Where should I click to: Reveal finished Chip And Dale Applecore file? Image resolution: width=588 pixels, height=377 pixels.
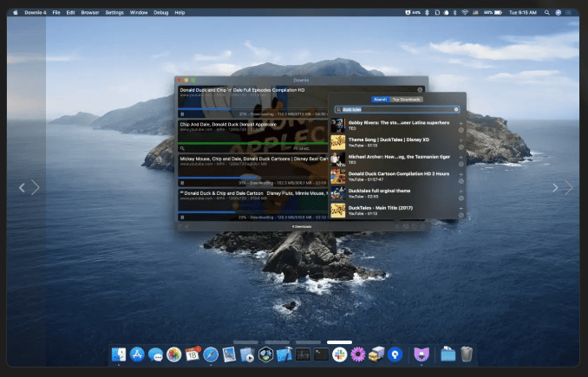click(182, 149)
